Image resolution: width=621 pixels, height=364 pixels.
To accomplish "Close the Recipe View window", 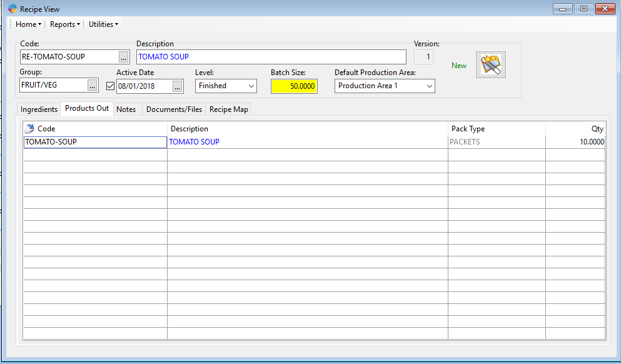I will point(605,9).
